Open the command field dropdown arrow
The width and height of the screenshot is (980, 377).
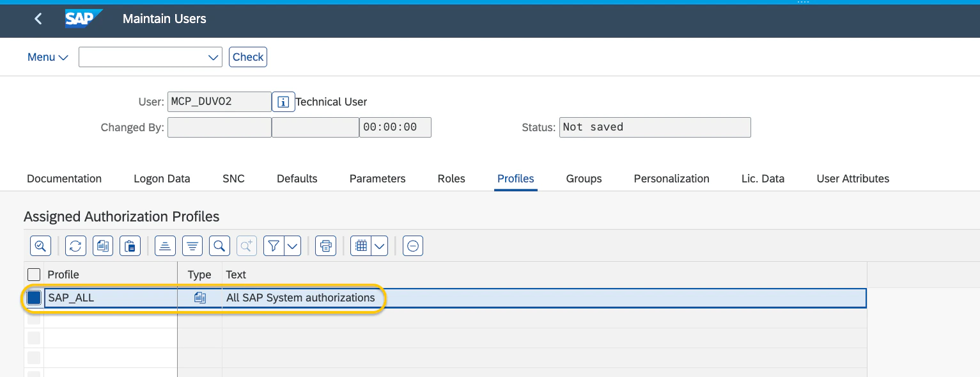point(214,58)
